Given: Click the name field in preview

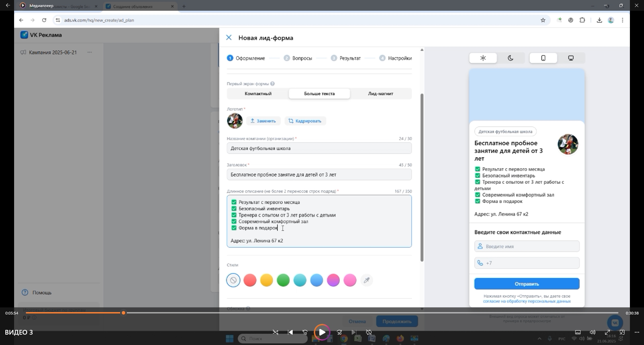Looking at the screenshot, I should click(x=527, y=246).
